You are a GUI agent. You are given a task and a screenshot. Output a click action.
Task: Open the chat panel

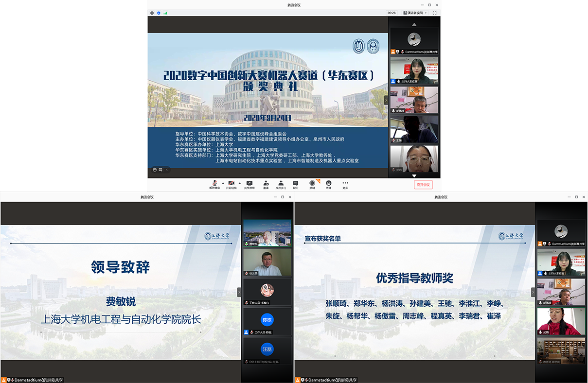coord(295,184)
